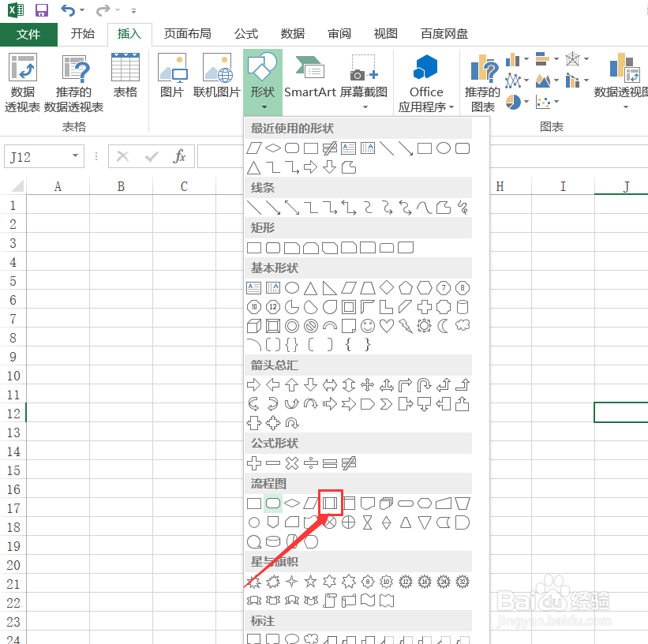The image size is (648, 644).
Task: Select the multiply shape in 公式形状
Action: tap(292, 463)
